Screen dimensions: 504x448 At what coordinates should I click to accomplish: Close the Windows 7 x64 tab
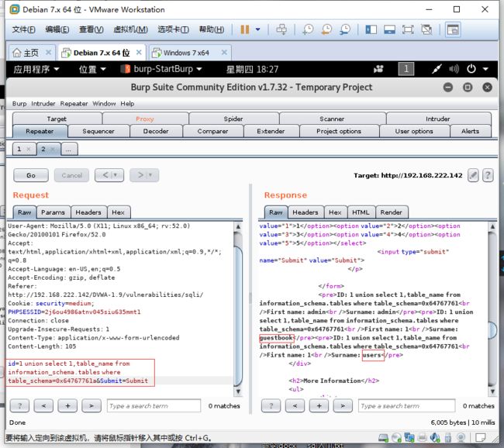[x=224, y=53]
